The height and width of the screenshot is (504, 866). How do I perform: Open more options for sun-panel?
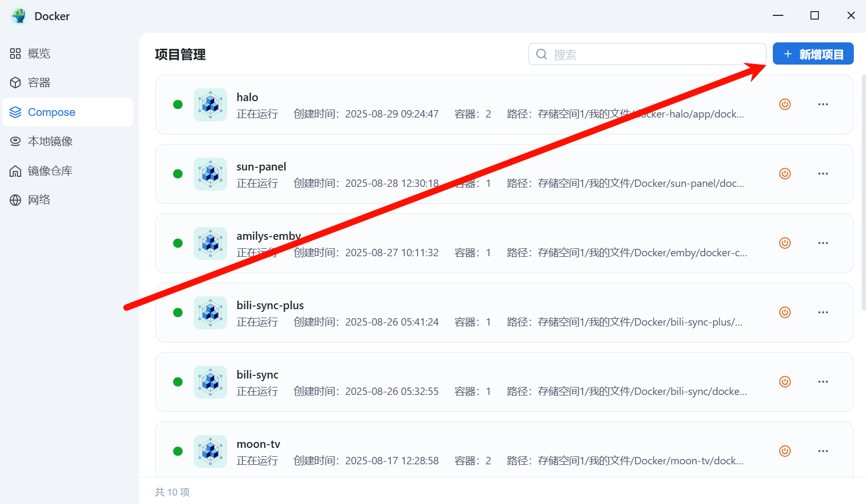coord(823,174)
